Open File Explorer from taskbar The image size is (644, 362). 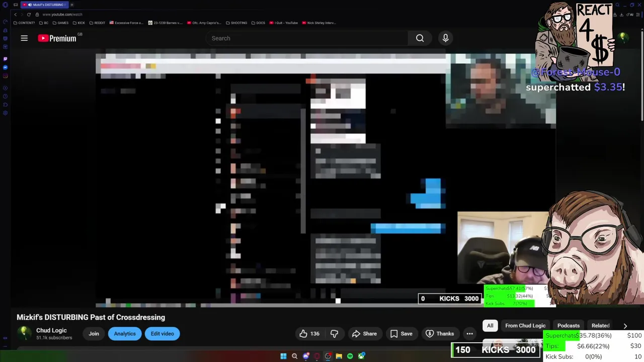coord(339,356)
